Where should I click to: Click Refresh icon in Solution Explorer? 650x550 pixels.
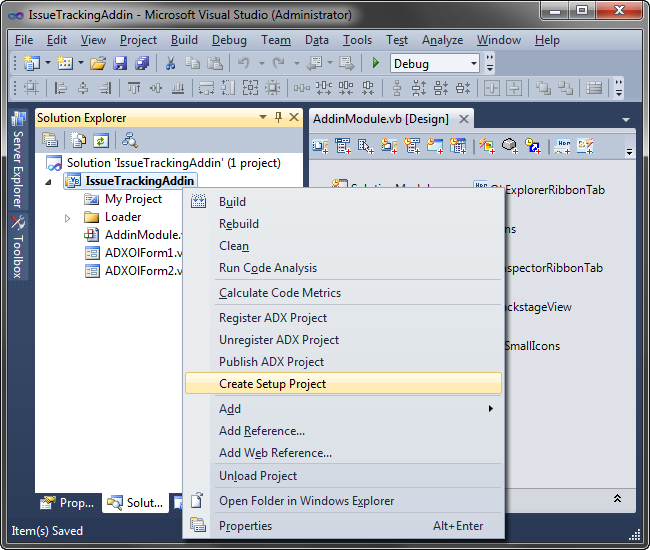(x=101, y=141)
